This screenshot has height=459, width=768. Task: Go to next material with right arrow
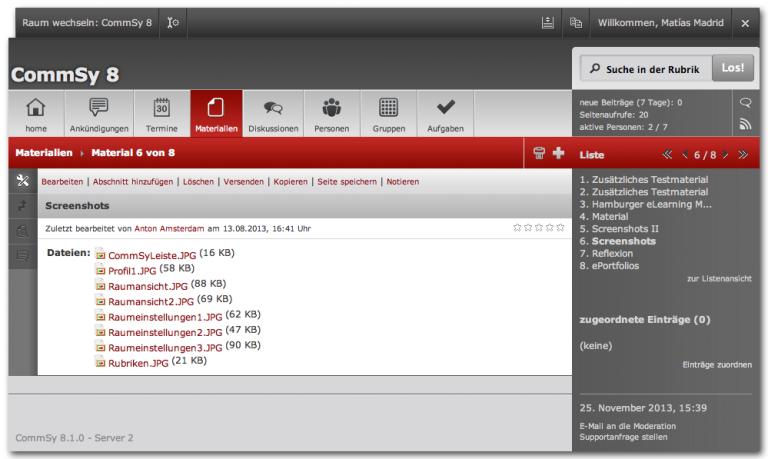click(725, 155)
